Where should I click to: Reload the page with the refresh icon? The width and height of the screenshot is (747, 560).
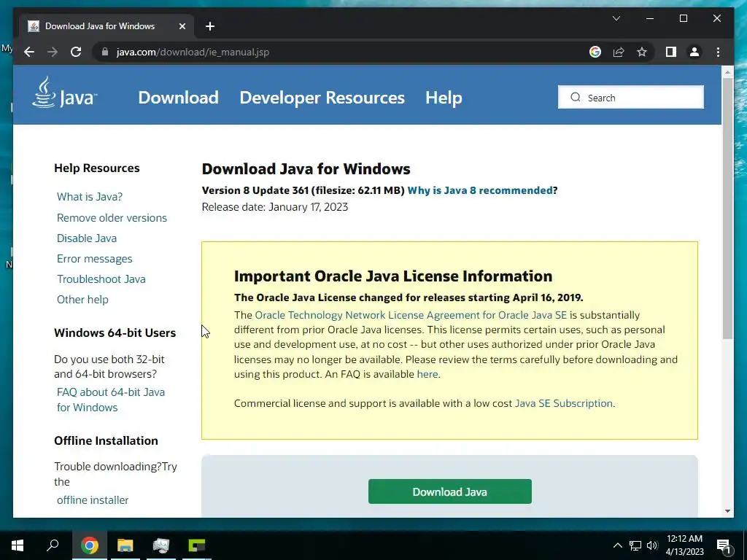tap(76, 52)
